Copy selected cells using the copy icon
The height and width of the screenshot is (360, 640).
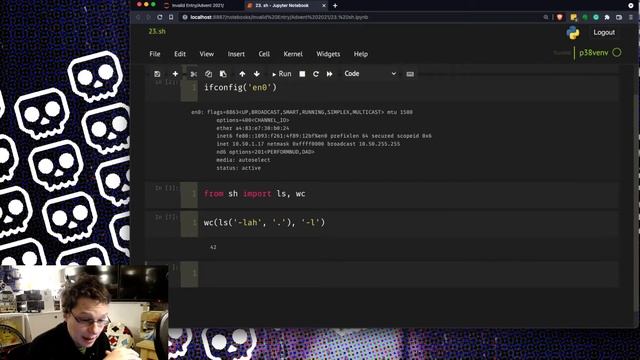[209, 74]
